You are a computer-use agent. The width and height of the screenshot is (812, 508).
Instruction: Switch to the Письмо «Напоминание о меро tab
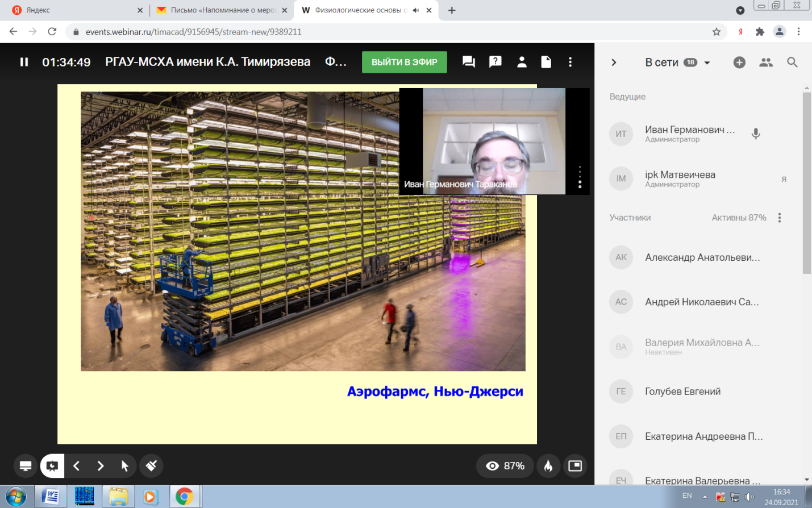click(223, 10)
